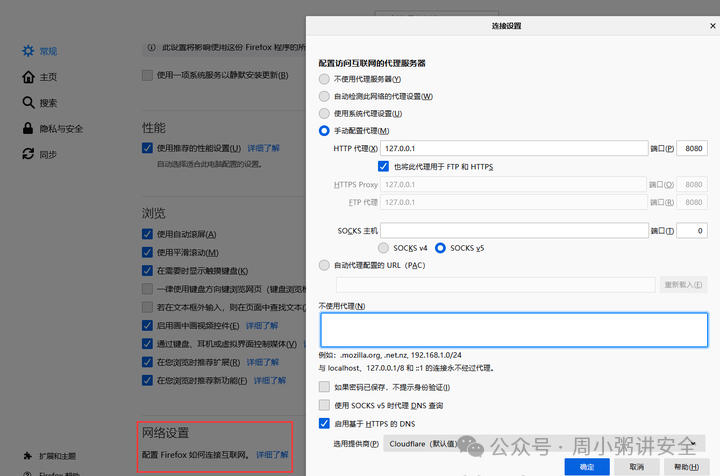Toggle 在需要时显示触摸键盘 checkbox
This screenshot has width=720, height=476.
coord(147,271)
